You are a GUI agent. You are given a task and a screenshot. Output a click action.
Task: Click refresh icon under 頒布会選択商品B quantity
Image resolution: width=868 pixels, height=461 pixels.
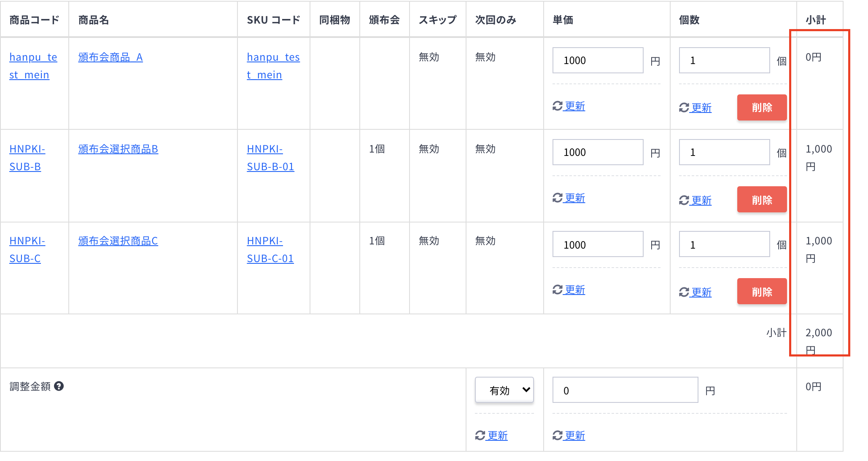(x=684, y=201)
